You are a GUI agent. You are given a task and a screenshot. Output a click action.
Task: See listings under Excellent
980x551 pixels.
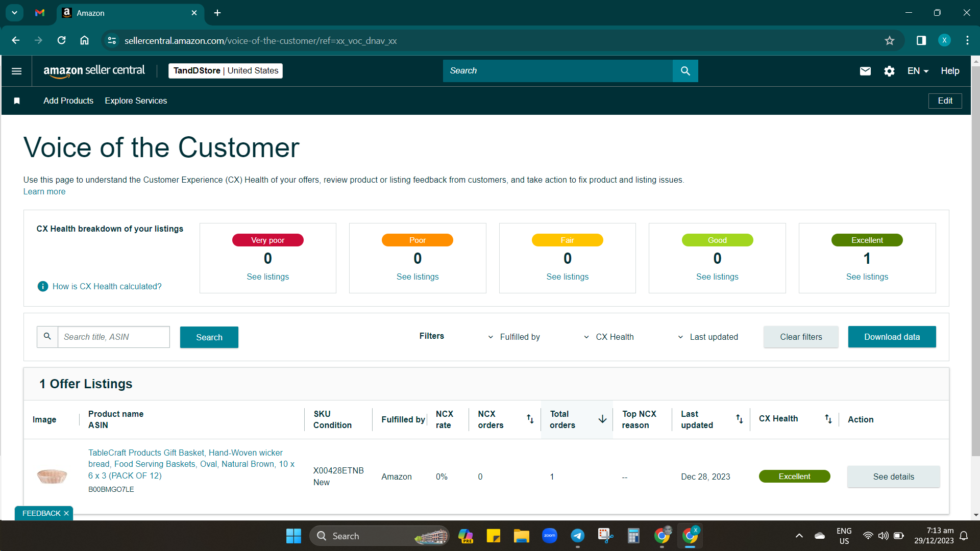click(x=867, y=277)
